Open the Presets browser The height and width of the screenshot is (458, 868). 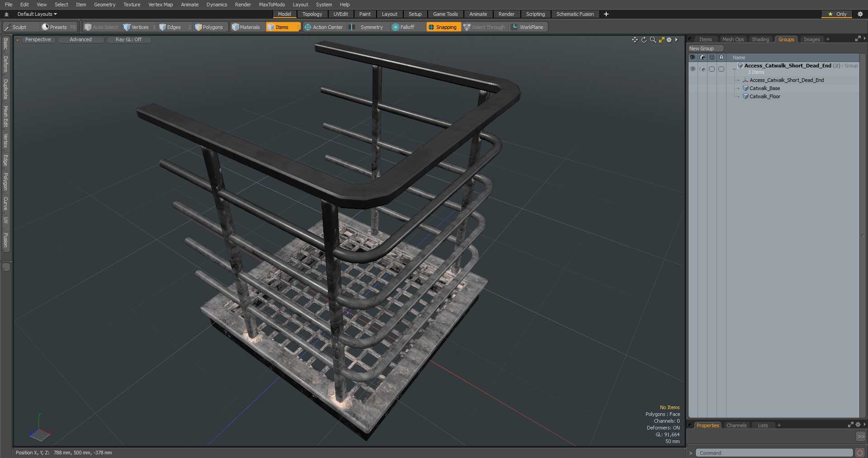coord(59,27)
